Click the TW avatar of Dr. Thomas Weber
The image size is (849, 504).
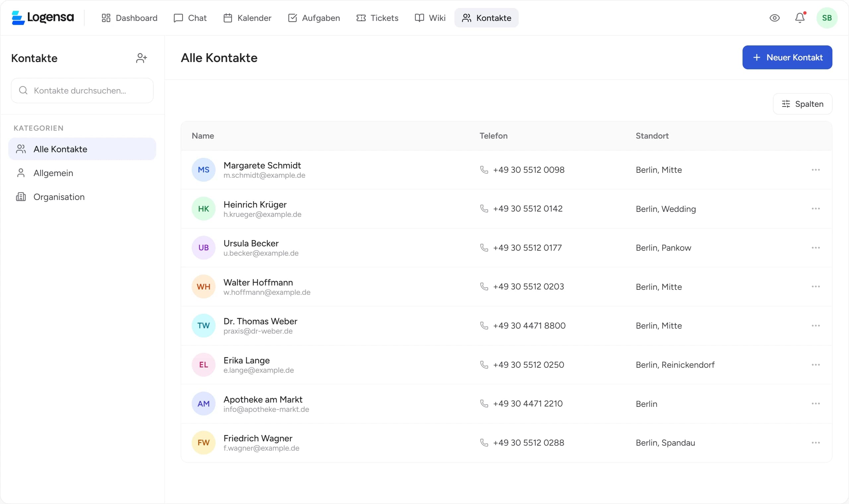click(203, 326)
